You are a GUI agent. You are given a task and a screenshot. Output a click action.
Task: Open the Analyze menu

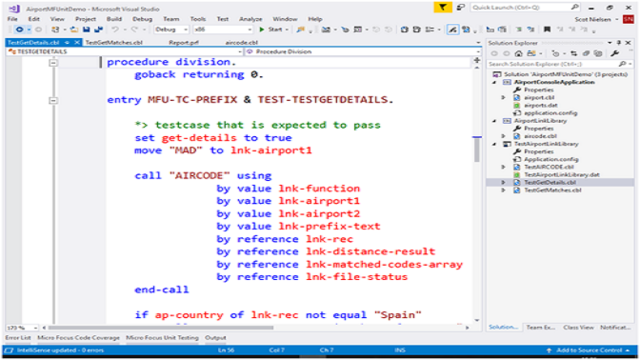pyautogui.click(x=251, y=19)
